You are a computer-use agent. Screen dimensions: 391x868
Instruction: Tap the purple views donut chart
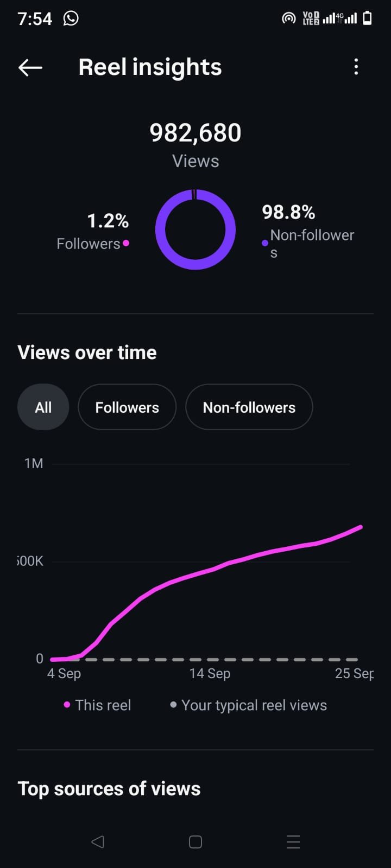coord(195,229)
